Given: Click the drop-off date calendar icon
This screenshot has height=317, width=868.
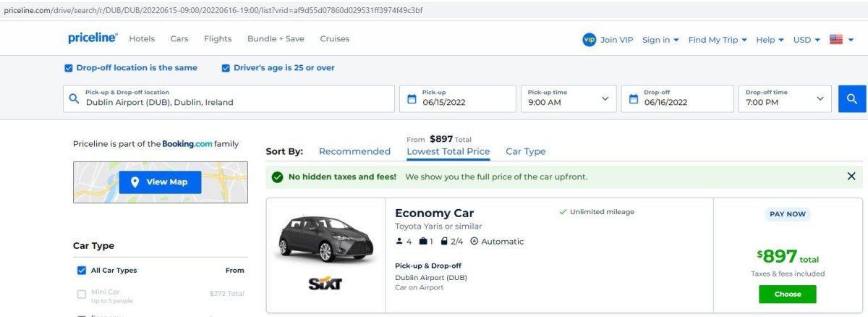Looking at the screenshot, I should click(634, 99).
